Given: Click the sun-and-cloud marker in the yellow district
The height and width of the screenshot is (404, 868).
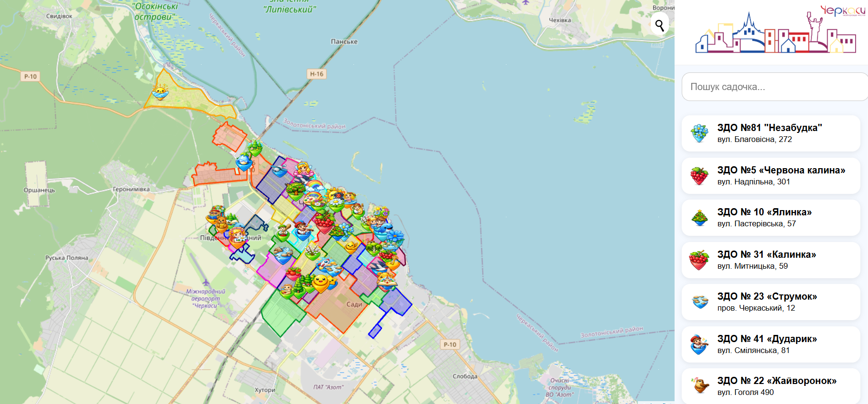Looking at the screenshot, I should coord(160,91).
